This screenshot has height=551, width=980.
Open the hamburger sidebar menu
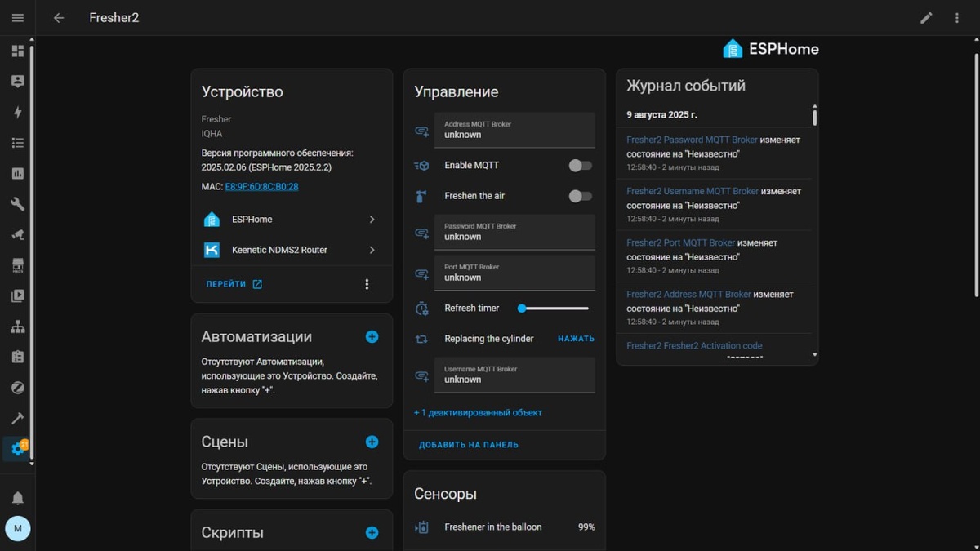pos(18,18)
